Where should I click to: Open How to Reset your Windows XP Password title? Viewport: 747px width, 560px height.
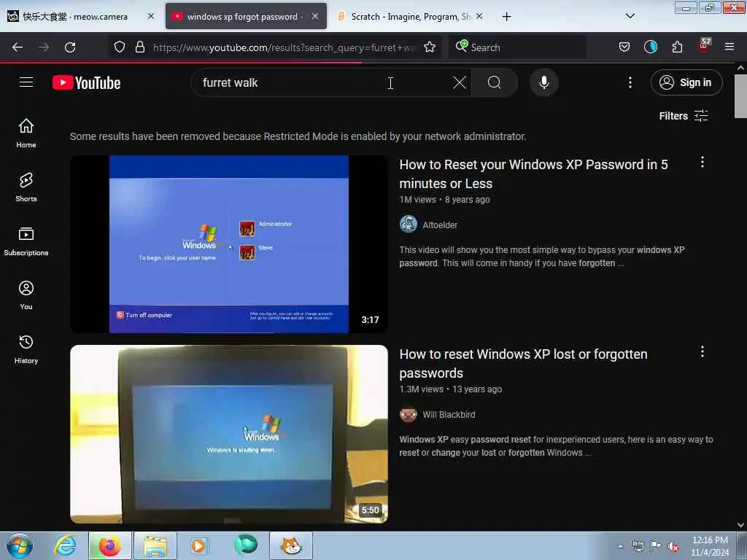coord(533,174)
